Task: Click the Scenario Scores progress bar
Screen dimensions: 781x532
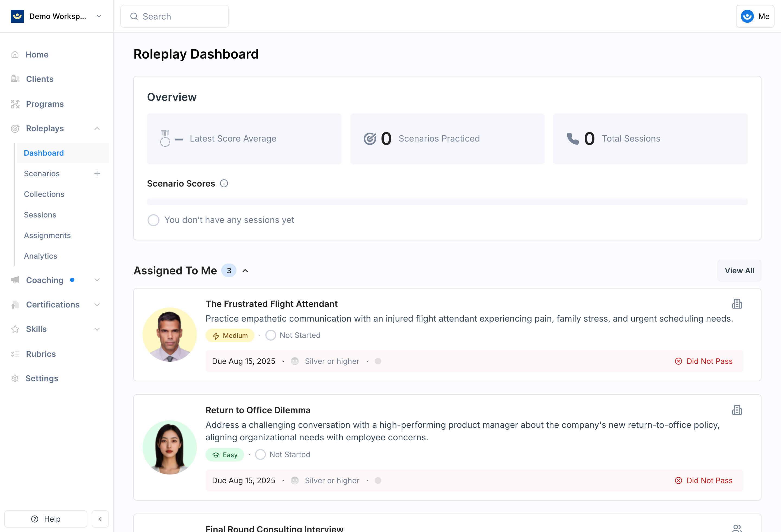Action: (447, 202)
